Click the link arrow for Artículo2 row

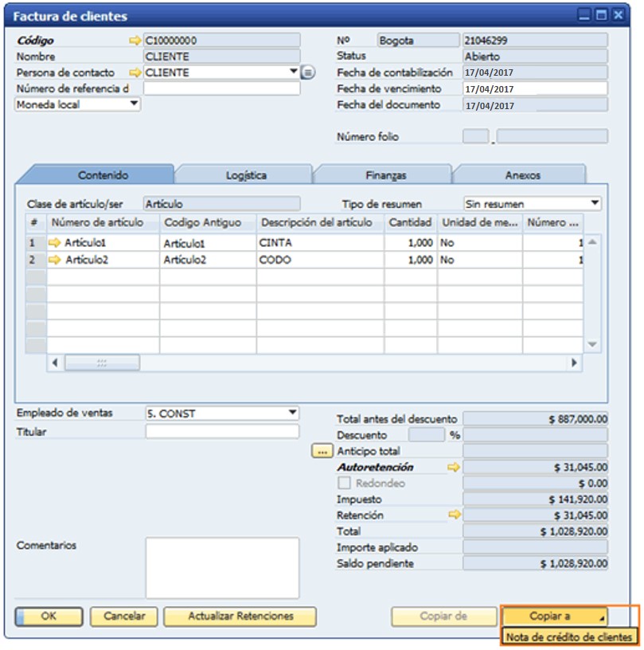(55, 260)
